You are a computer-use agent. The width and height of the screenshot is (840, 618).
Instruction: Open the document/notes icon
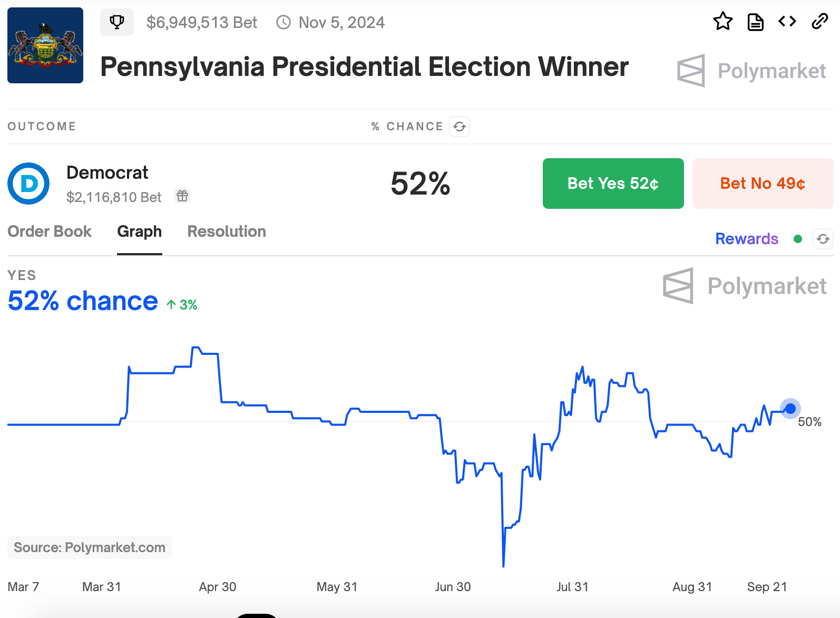click(755, 22)
